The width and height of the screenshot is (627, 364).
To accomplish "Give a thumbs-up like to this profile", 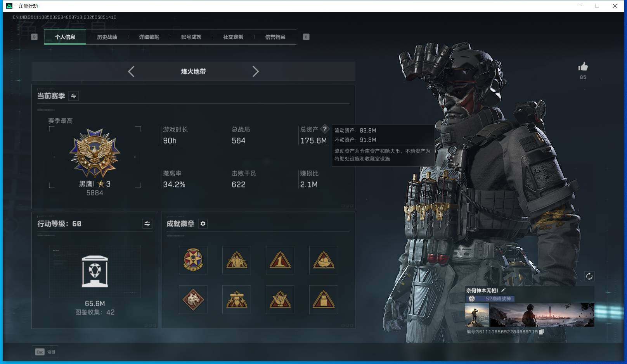I will click(x=583, y=67).
